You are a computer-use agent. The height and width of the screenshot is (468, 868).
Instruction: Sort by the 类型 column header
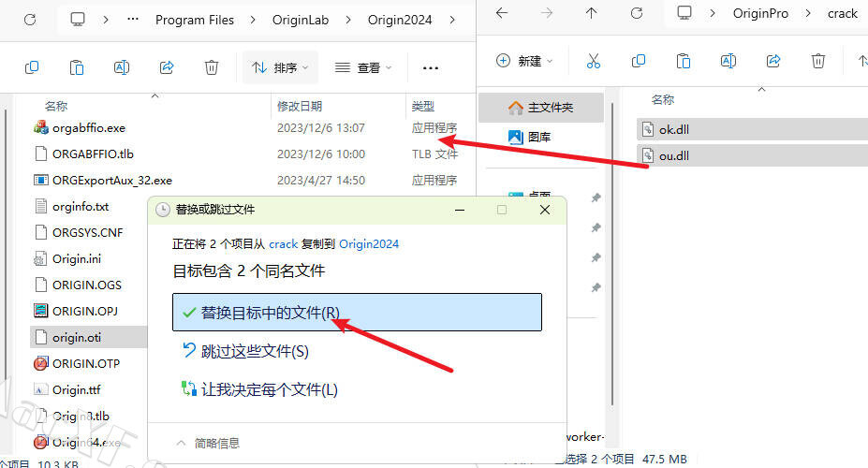coord(423,106)
